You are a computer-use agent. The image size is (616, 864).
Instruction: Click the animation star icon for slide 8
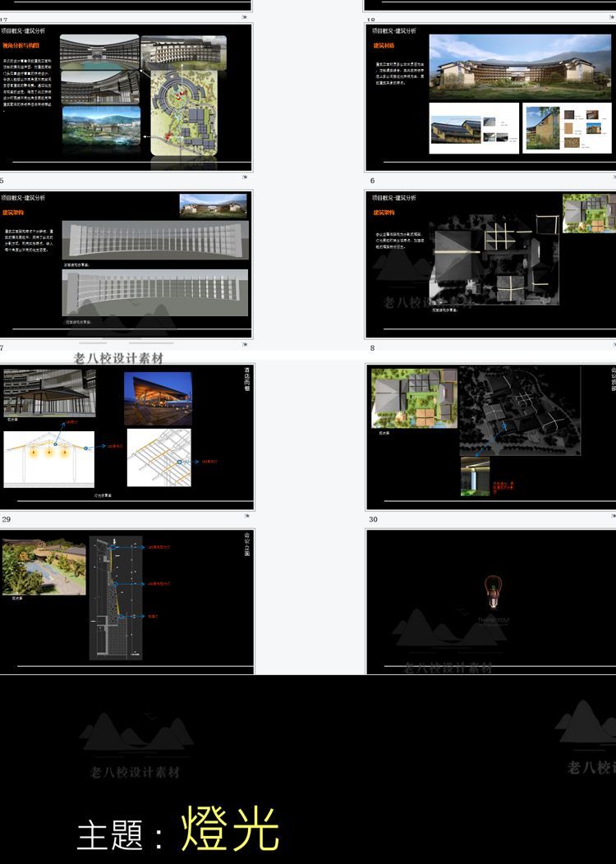pyautogui.click(x=613, y=345)
